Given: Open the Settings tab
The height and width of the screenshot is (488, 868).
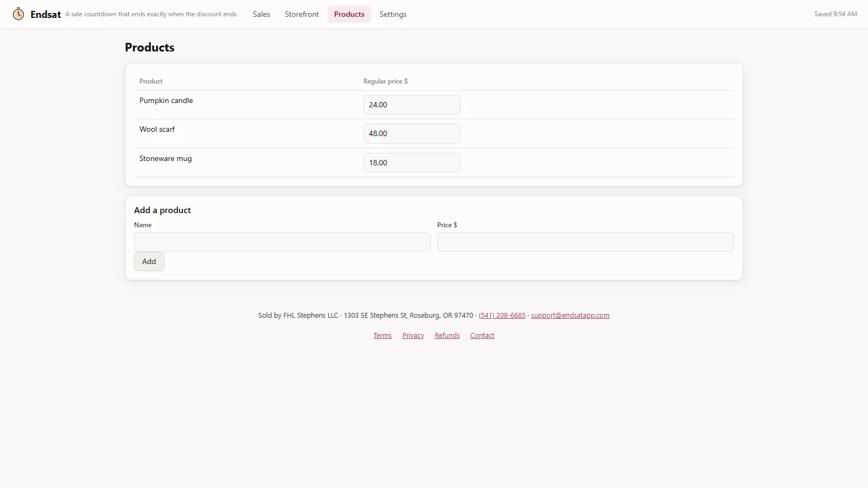Looking at the screenshot, I should point(393,14).
